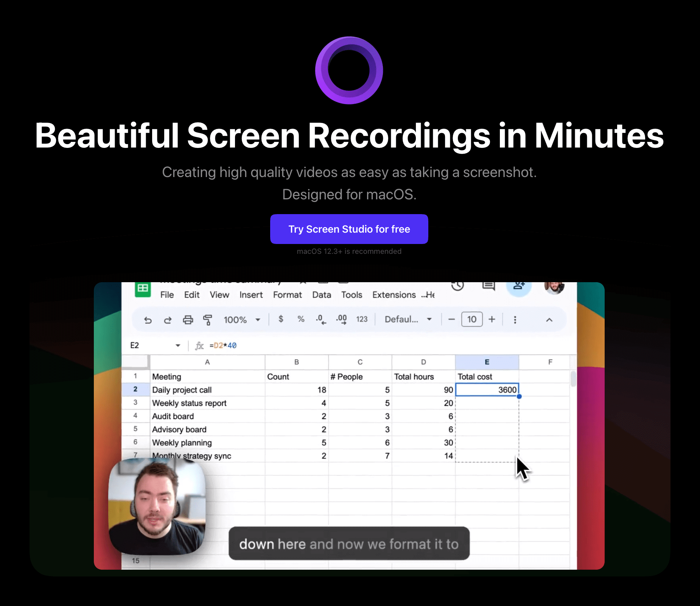700x606 pixels.
Task: Click the "Weekly status report" cell
Action: (x=207, y=403)
